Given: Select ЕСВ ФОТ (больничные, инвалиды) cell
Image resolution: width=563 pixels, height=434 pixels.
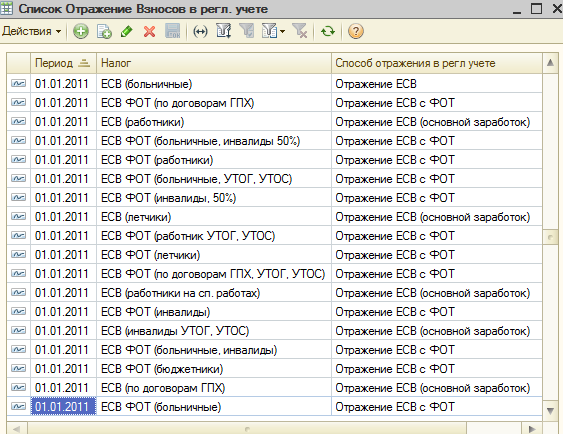Looking at the screenshot, I should coord(214,350).
